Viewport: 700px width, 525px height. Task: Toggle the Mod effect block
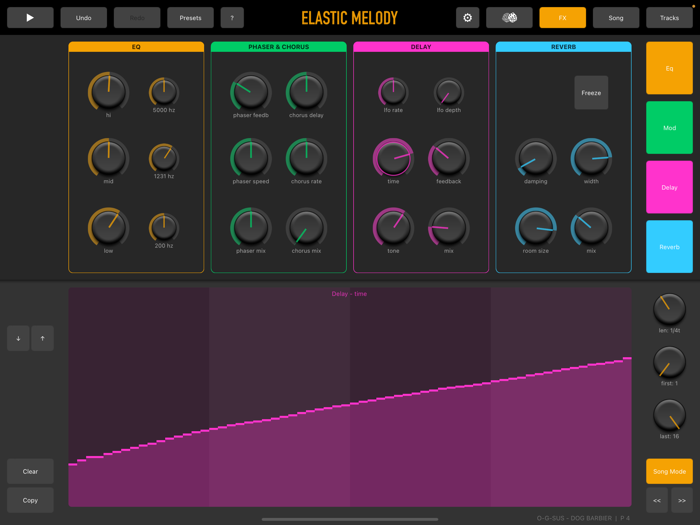click(669, 128)
